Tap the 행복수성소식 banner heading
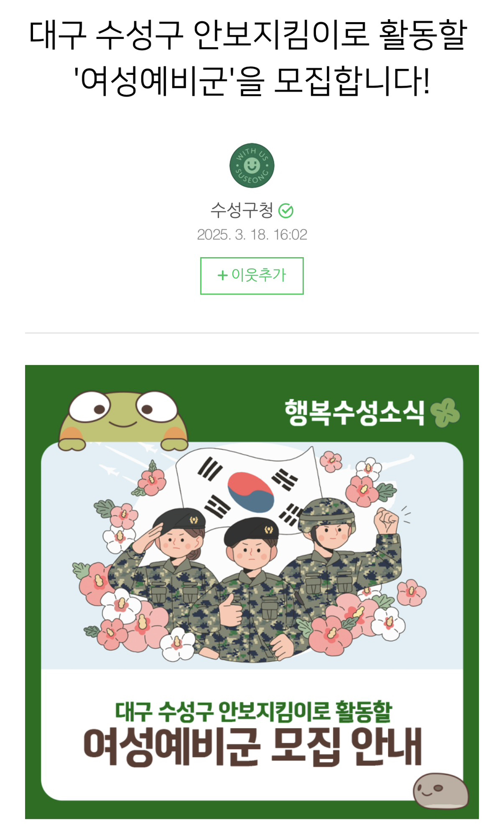504x827 pixels. [x=354, y=412]
